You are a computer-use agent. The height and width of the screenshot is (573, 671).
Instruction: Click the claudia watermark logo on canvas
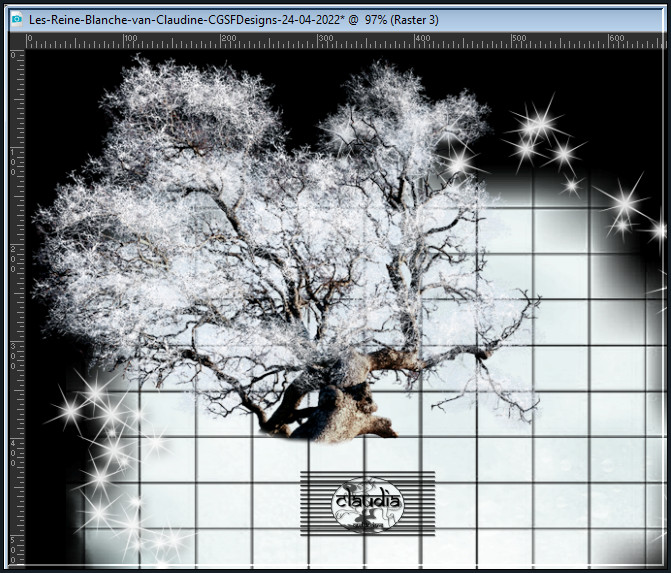[x=367, y=504]
